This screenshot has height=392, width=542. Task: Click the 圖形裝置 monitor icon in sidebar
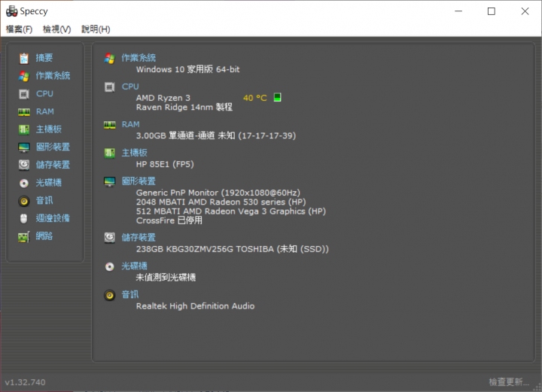(24, 147)
